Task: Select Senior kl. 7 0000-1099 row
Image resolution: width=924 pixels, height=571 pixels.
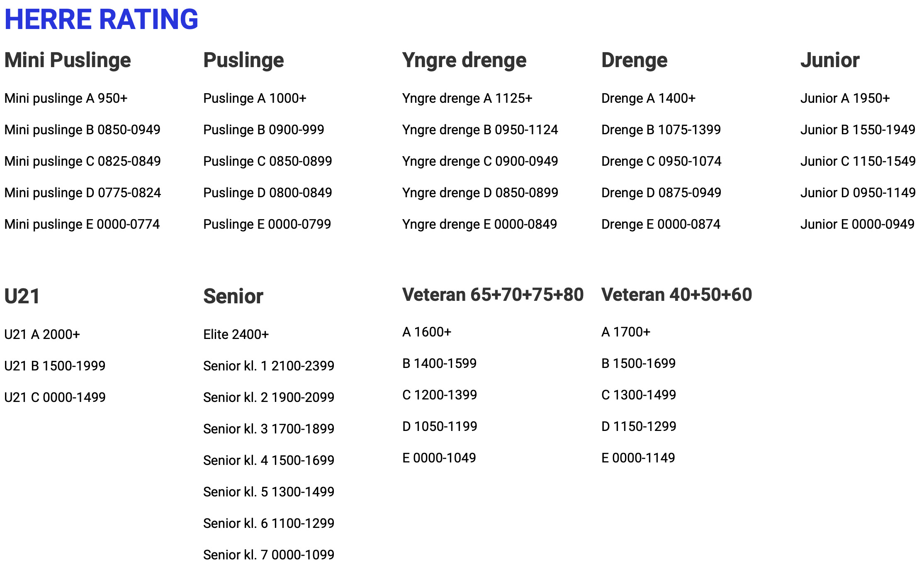Action: pos(269,555)
